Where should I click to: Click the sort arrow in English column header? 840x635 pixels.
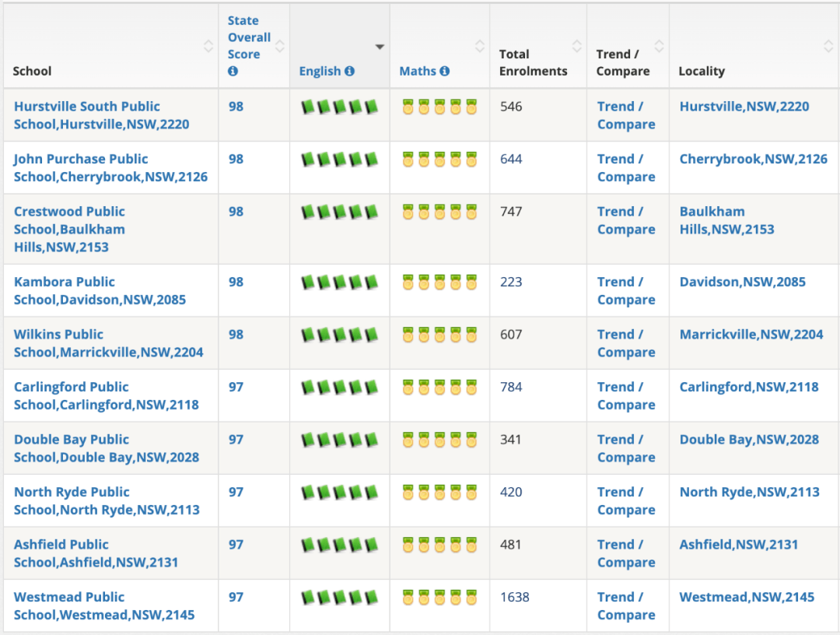pyautogui.click(x=380, y=47)
